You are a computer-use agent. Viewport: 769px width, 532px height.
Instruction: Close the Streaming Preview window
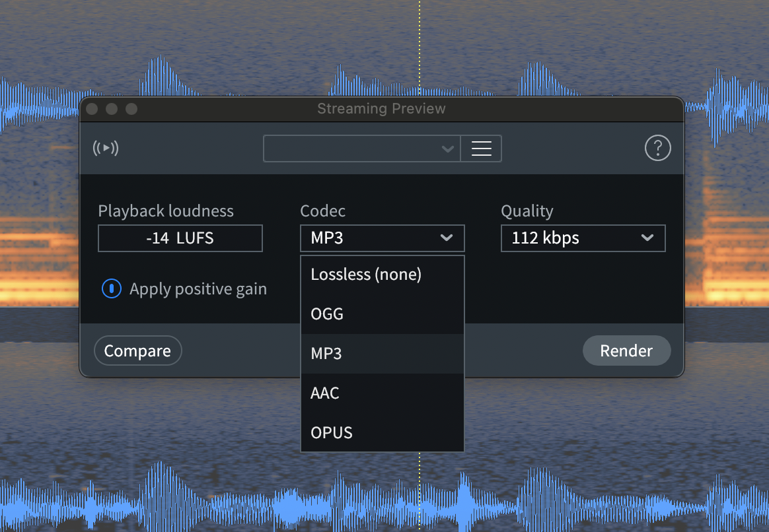[92, 109]
